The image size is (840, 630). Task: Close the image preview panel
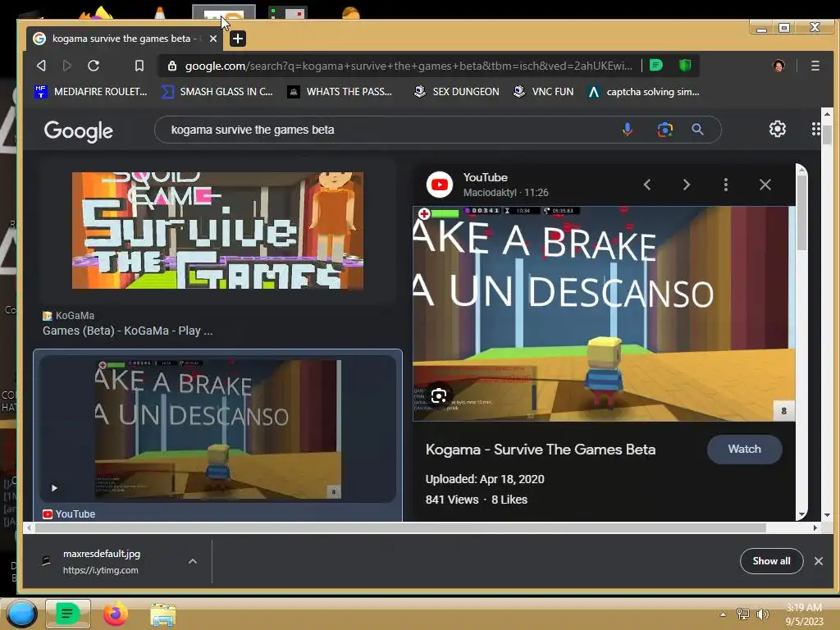765,185
